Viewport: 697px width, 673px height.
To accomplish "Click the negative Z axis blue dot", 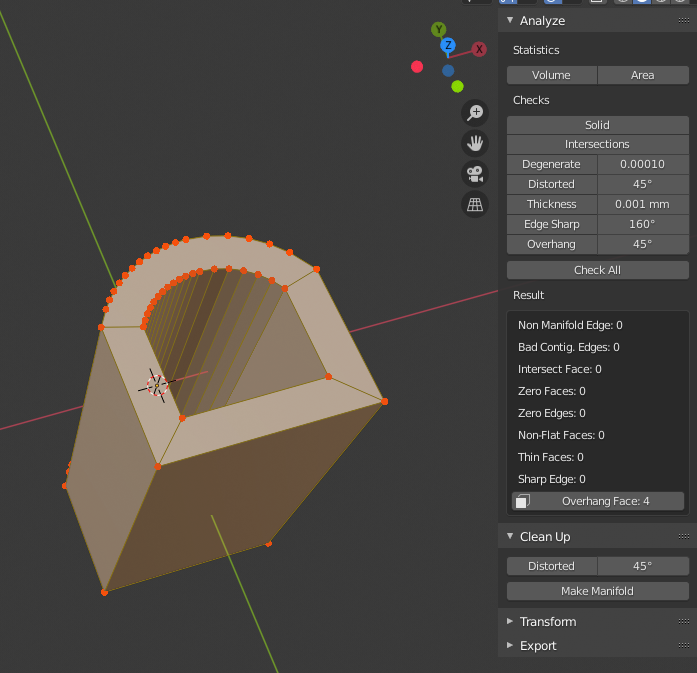I will point(448,71).
